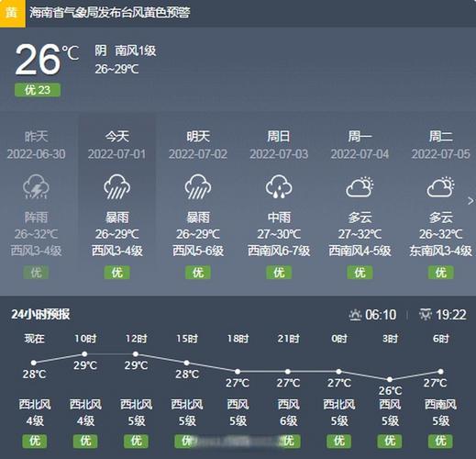This screenshot has width=476, height=459.
Task: Click hourly 优 badge under 10时
Action: tap(85, 441)
